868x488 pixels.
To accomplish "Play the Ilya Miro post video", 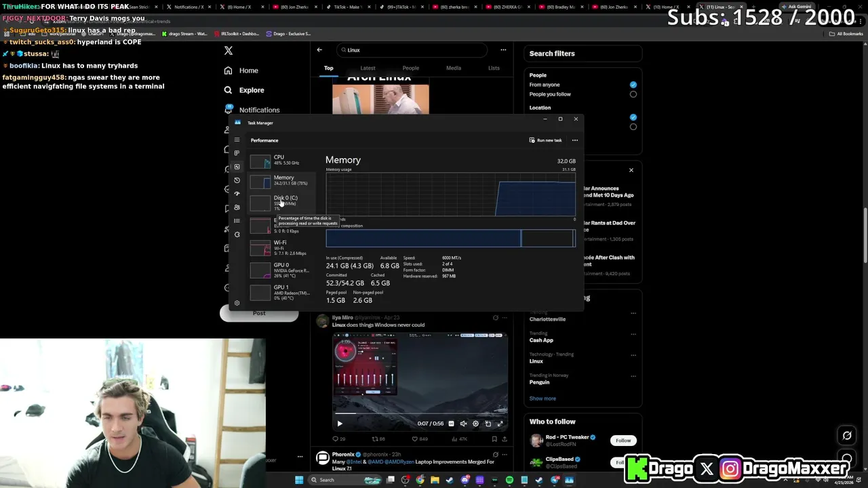I will pyautogui.click(x=340, y=424).
